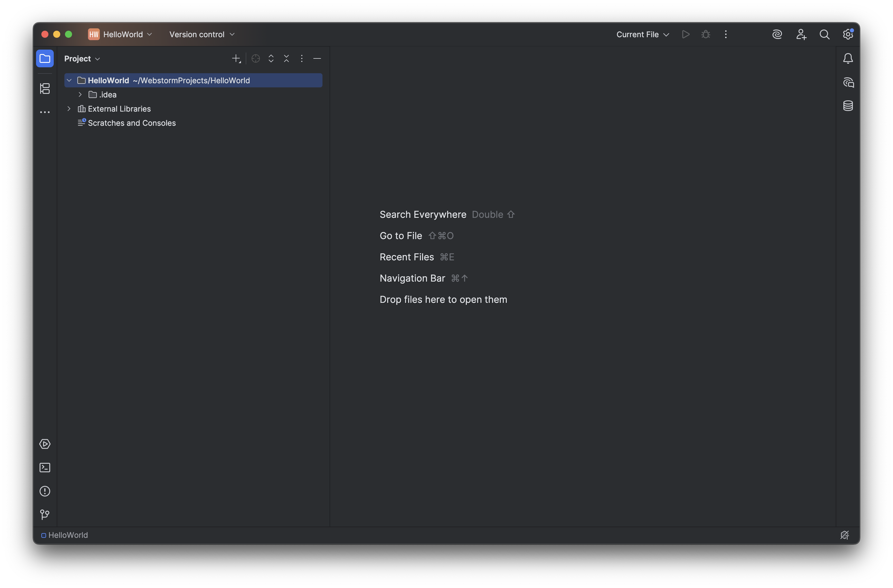This screenshot has width=893, height=588.
Task: Toggle the Project tool window folder icon
Action: (45, 58)
